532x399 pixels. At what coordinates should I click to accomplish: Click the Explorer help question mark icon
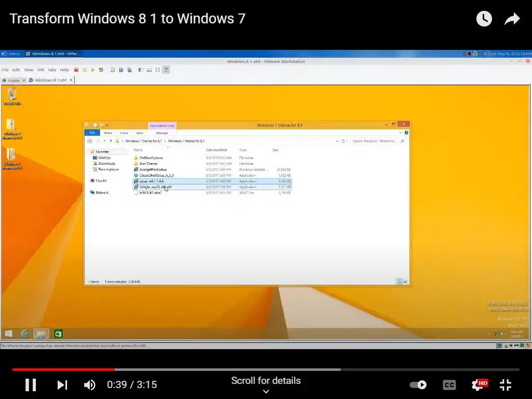(x=406, y=132)
